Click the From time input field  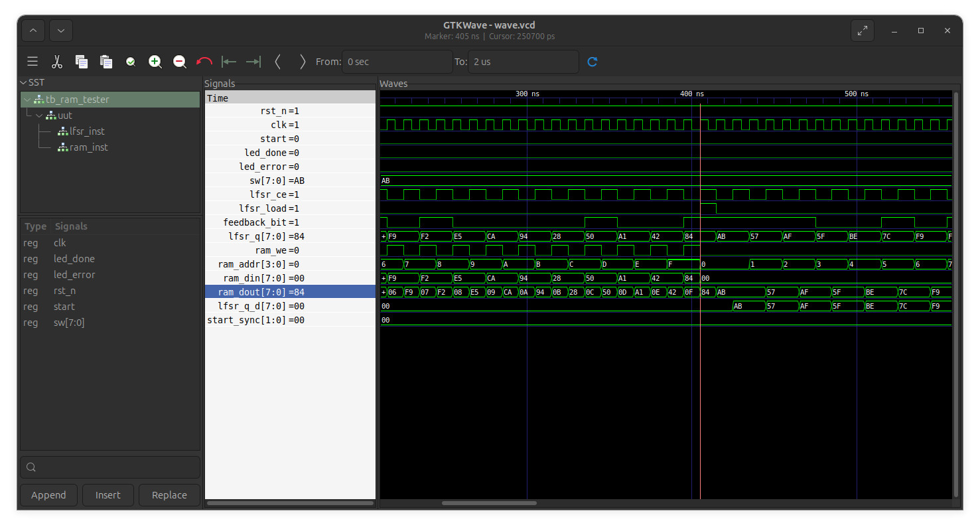[397, 62]
